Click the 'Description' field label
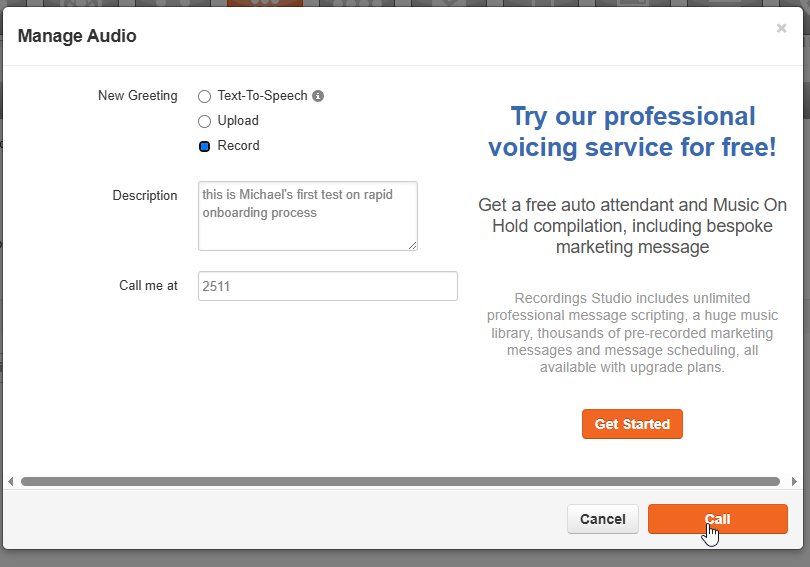Image resolution: width=810 pixels, height=567 pixels. [145, 196]
